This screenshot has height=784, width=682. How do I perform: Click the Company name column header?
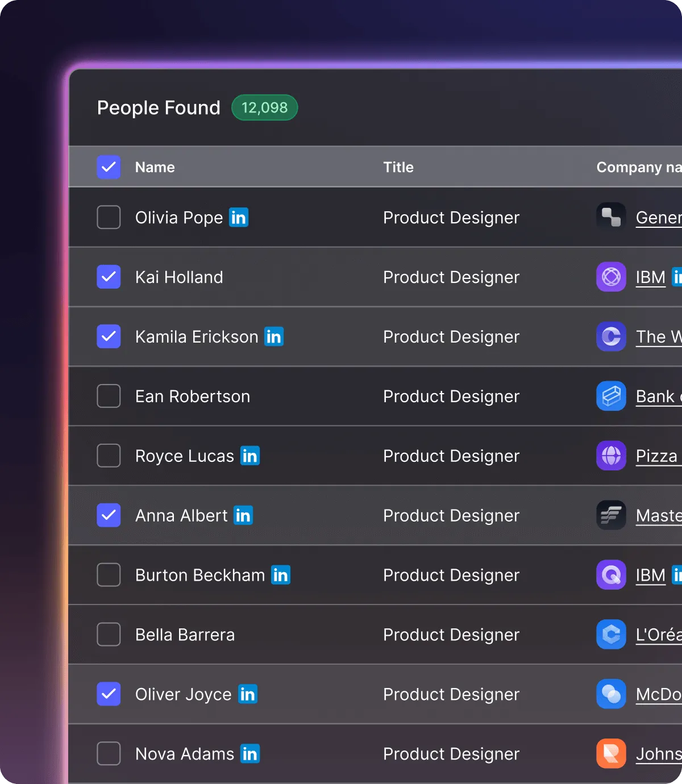pyautogui.click(x=639, y=167)
